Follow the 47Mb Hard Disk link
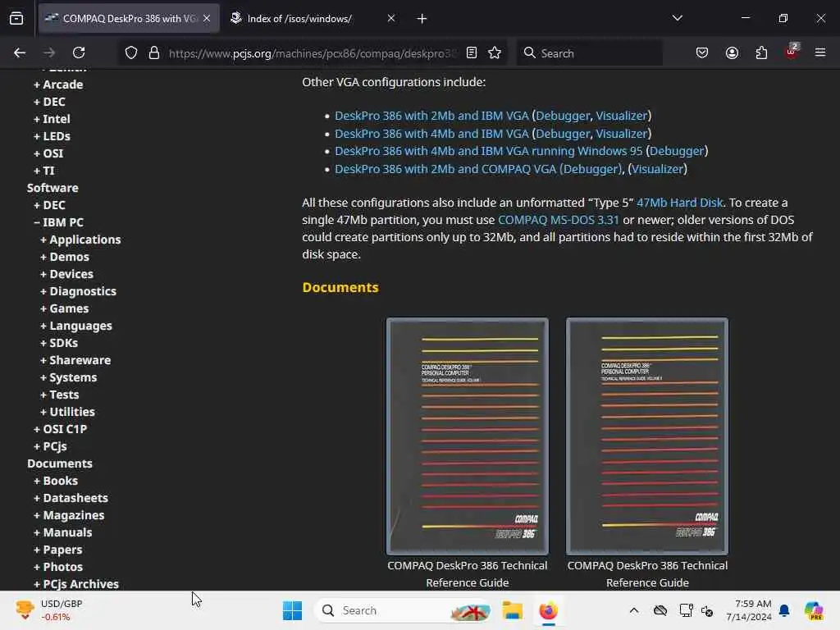This screenshot has height=630, width=840. [680, 203]
